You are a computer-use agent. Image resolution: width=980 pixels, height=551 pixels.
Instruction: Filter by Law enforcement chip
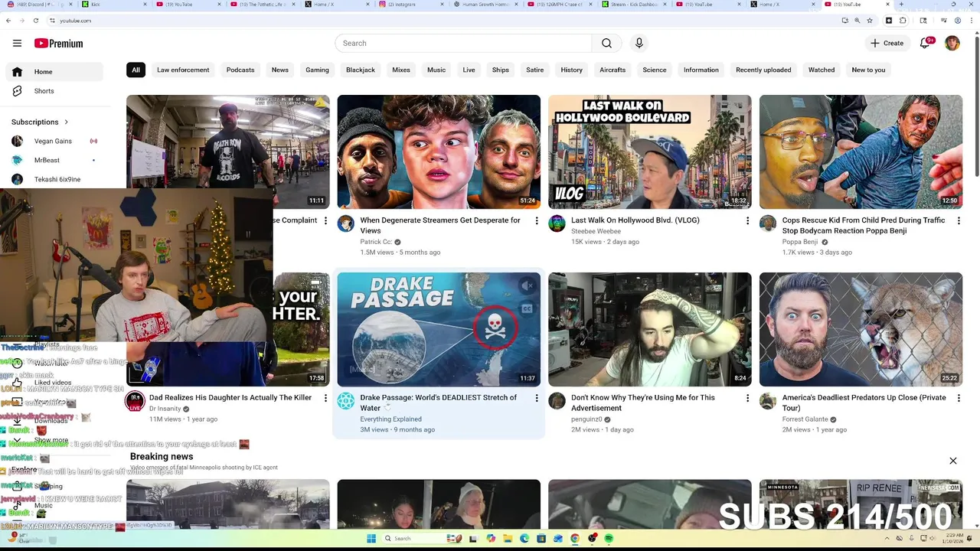[x=183, y=70]
